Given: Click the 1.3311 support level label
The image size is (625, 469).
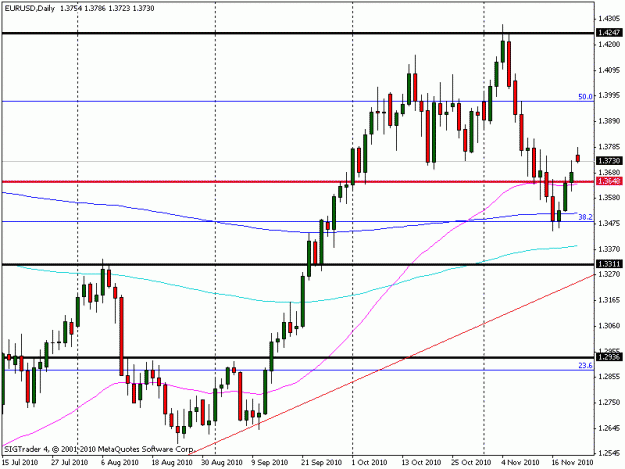Looking at the screenshot, I should (x=609, y=264).
